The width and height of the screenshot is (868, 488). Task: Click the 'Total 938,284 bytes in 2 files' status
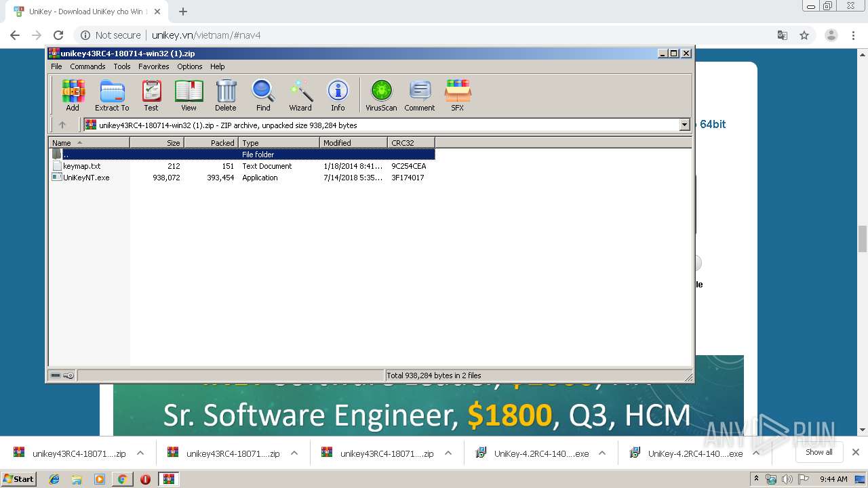tap(434, 375)
